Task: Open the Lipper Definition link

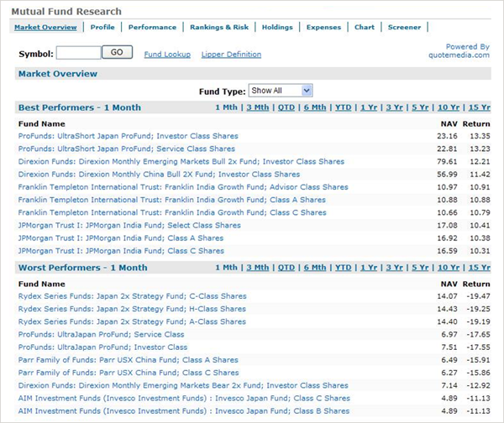Action: click(231, 55)
